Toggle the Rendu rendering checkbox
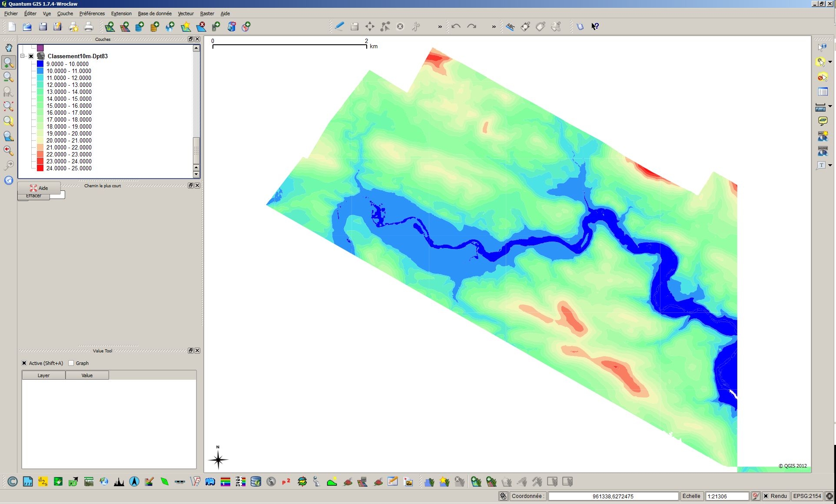 coord(766,496)
